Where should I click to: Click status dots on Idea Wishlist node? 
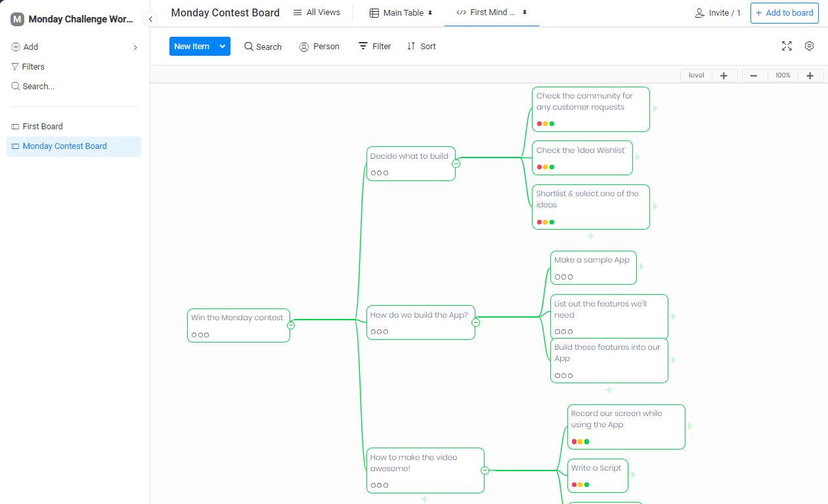[x=546, y=167]
